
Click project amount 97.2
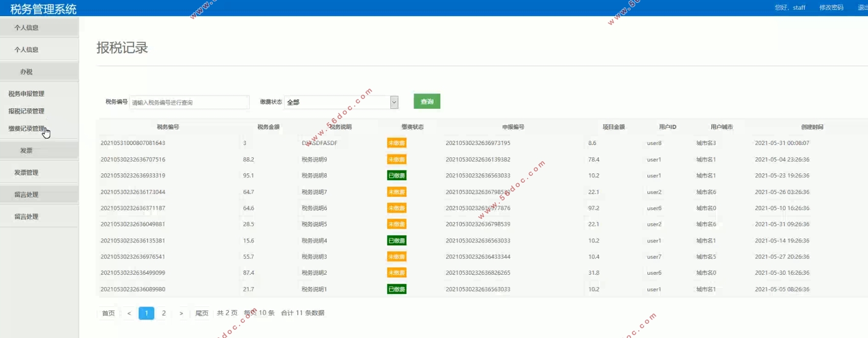594,208
